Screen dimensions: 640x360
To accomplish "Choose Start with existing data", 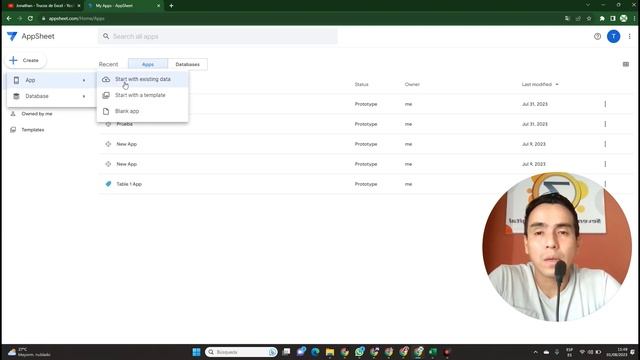I will tap(142, 79).
